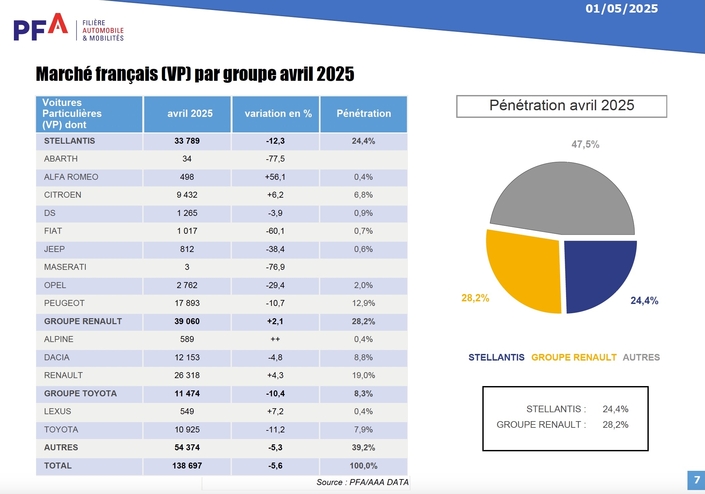Viewport: 705px width, 494px height.
Task: Click the STELLANTIS legend label
Action: tap(496, 357)
